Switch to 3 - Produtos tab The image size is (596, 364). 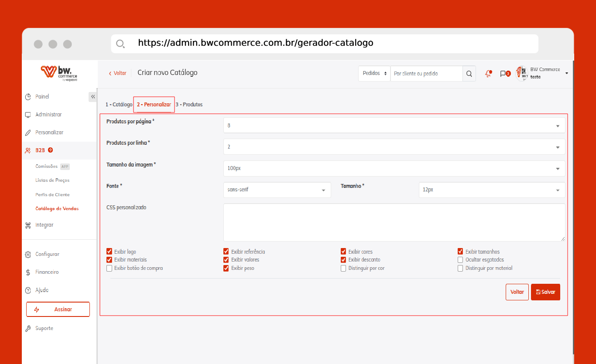189,105
